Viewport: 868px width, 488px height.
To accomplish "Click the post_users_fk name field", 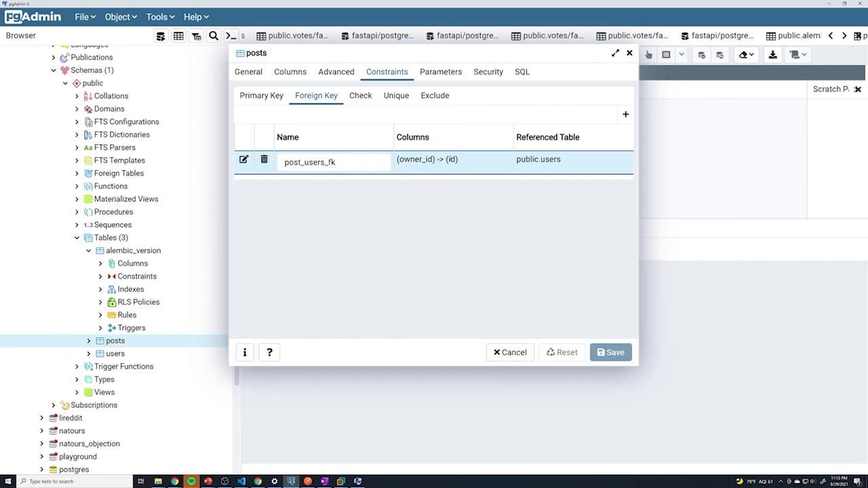I will [x=334, y=162].
